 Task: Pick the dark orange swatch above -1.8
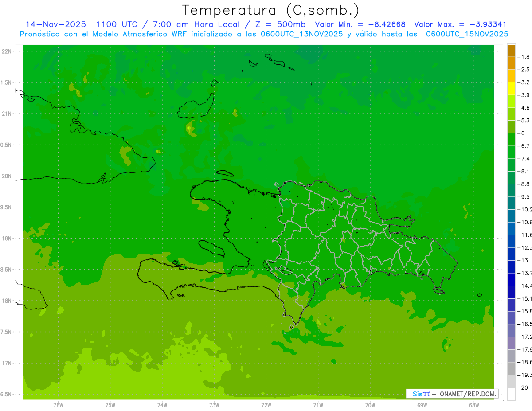511,51
